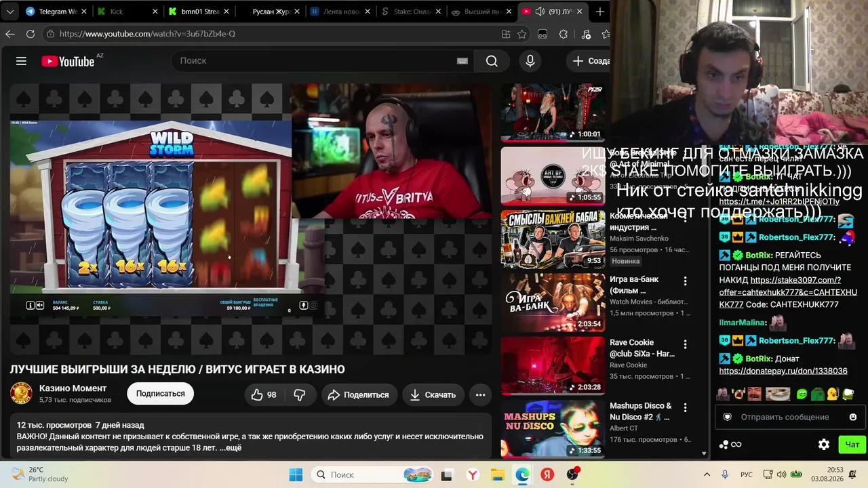Open the Windows Start menu

click(296, 474)
